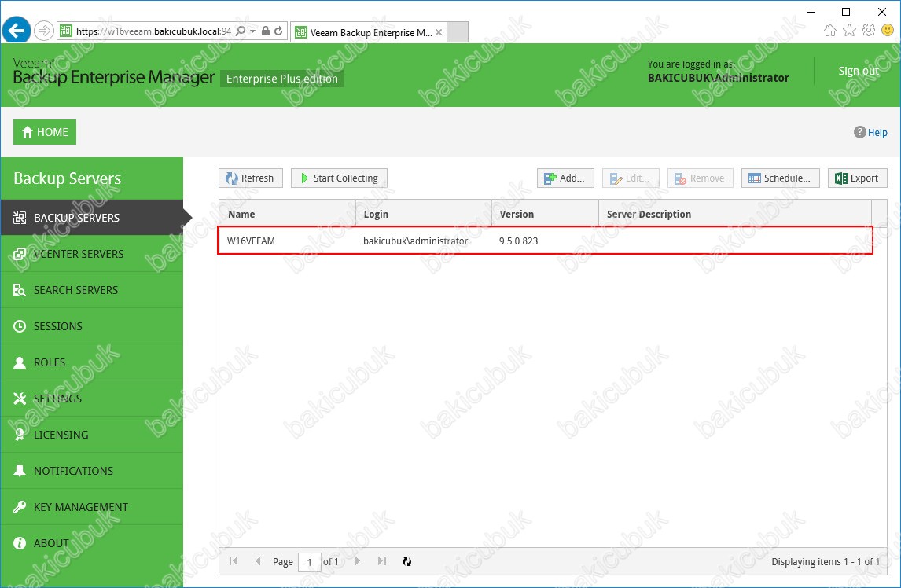901x588 pixels.
Task: Click Enterprise Plus edition label
Action: [282, 79]
